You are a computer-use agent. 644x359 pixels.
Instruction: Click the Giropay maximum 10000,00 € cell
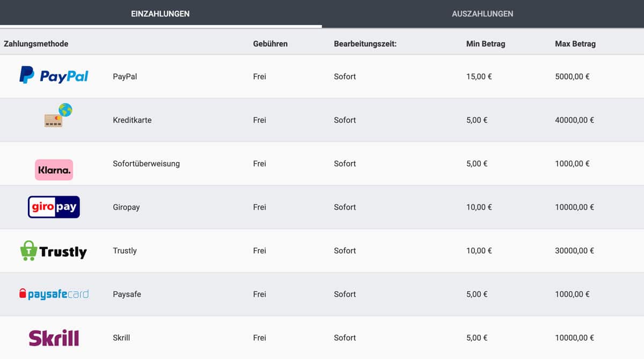[x=574, y=207]
